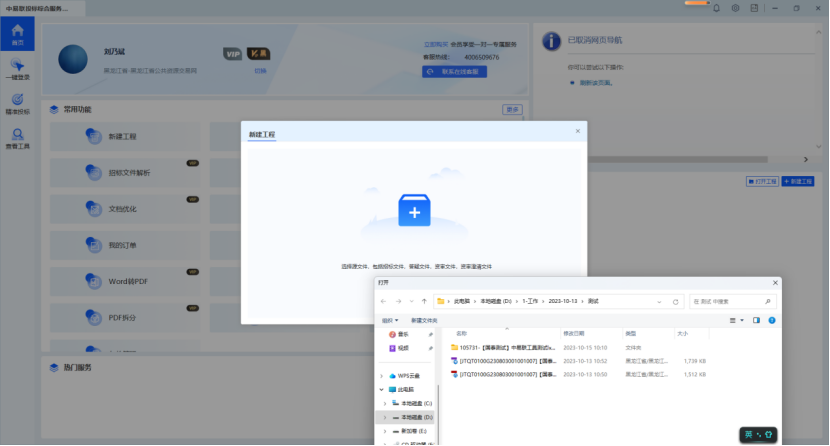The width and height of the screenshot is (830, 446).
Task: Open the 组织 dropdown menu
Action: click(388, 320)
